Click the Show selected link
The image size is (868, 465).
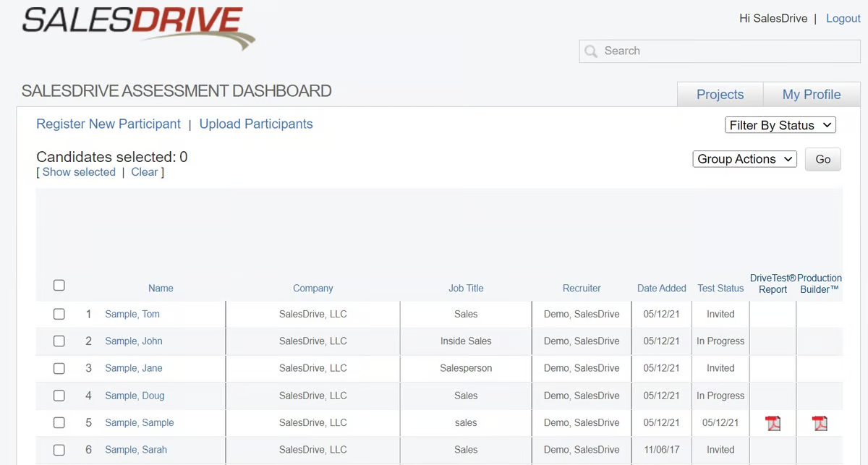(x=78, y=171)
